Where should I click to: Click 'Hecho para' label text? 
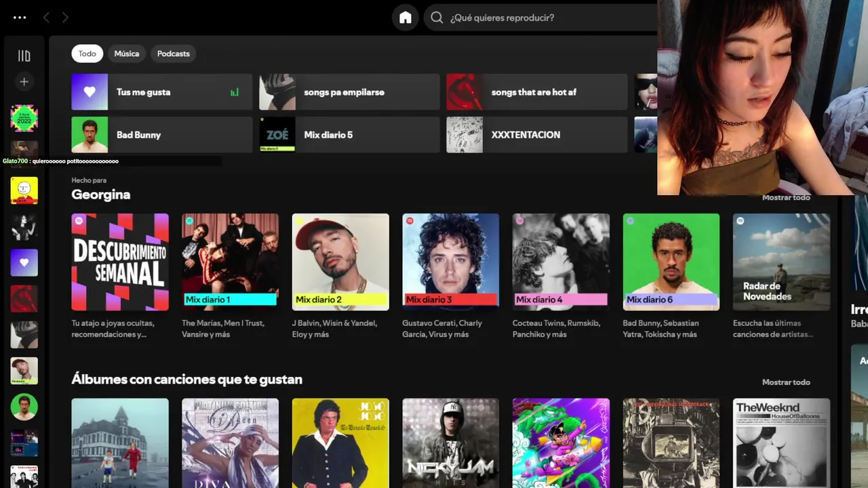click(89, 180)
